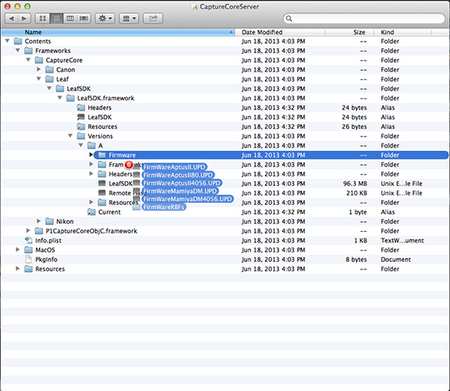The image size is (450, 391).
Task: Click the Resources alias icon (26 bytes)
Action: (x=81, y=127)
